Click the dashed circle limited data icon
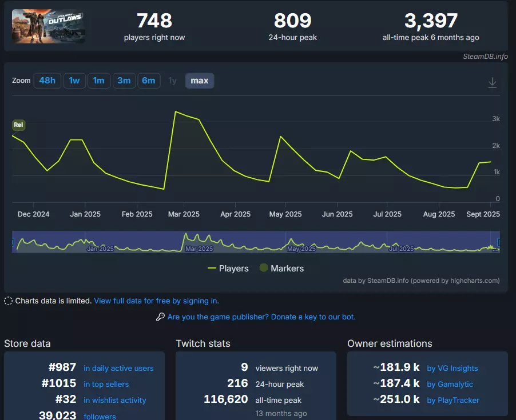The width and height of the screenshot is (516, 420). click(8, 301)
